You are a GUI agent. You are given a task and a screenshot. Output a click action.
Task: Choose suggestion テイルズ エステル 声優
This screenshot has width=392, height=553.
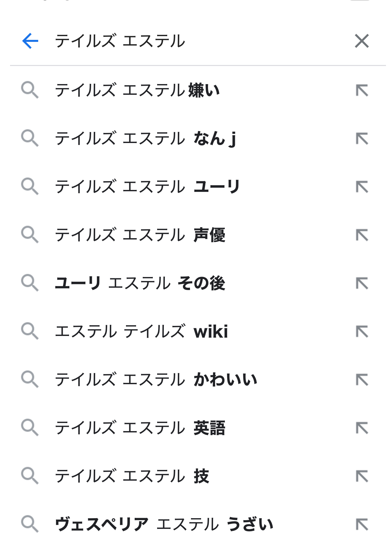(x=140, y=235)
